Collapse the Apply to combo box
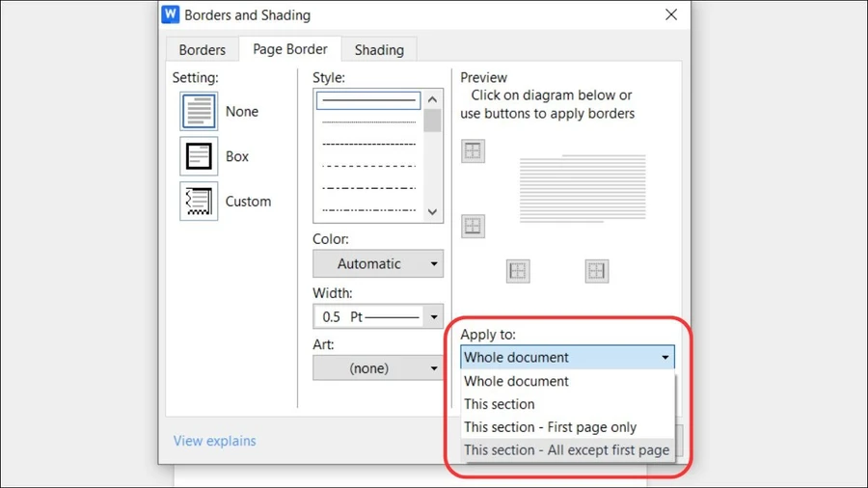Screen dimensions: 868x488 coord(567,358)
